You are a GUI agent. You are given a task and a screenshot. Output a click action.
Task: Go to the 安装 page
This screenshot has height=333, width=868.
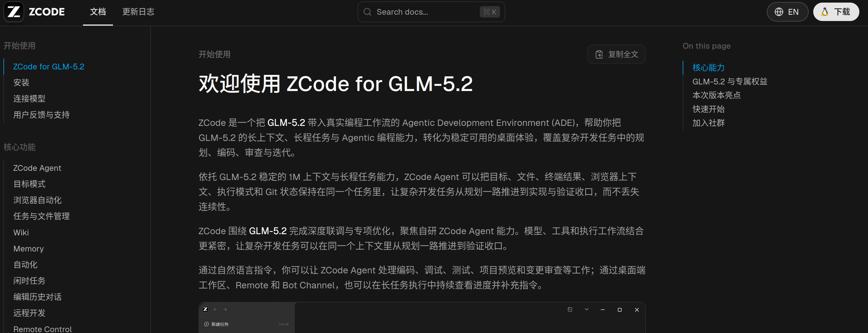click(x=21, y=82)
